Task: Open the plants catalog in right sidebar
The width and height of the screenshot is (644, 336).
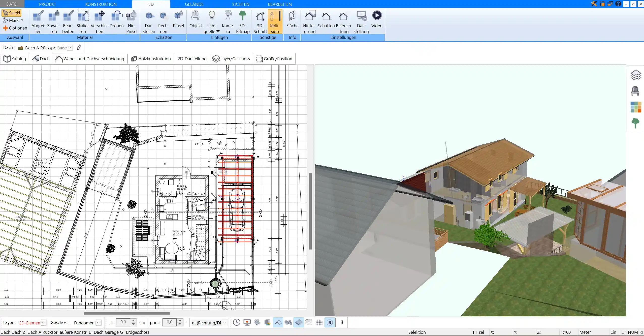Action: coord(635,123)
